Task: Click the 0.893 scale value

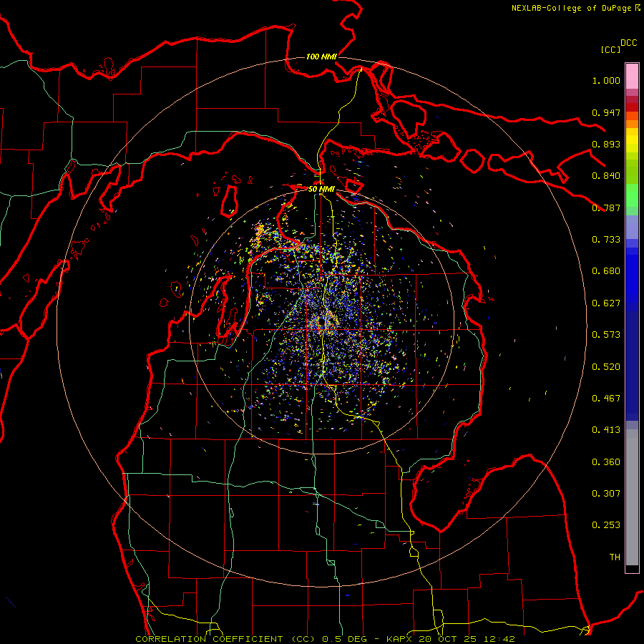Action: 606,144
